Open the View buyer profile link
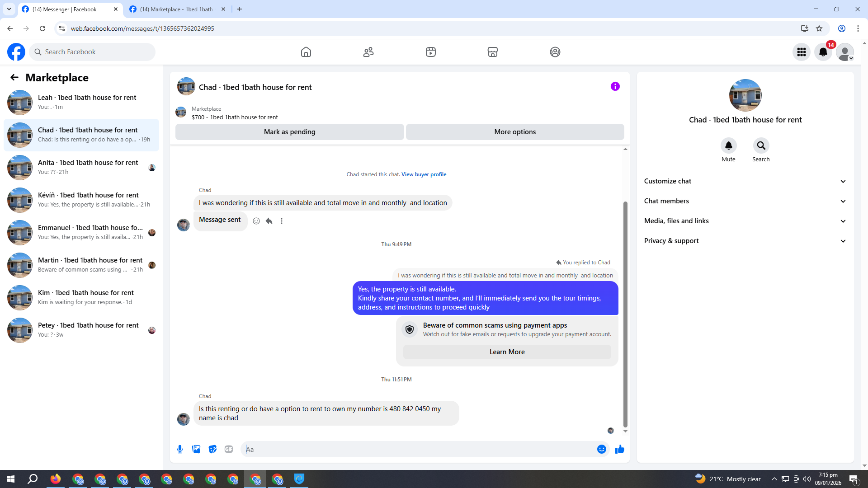 click(x=424, y=174)
